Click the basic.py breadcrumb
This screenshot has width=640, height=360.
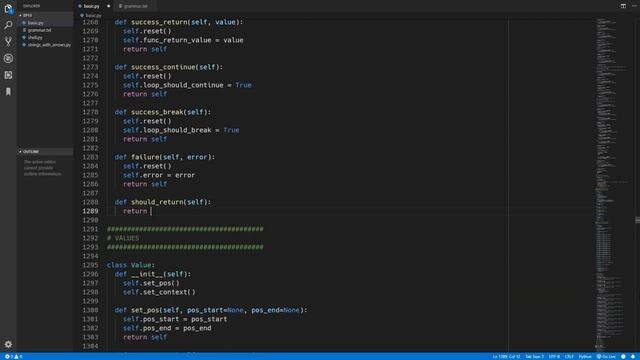pyautogui.click(x=91, y=16)
